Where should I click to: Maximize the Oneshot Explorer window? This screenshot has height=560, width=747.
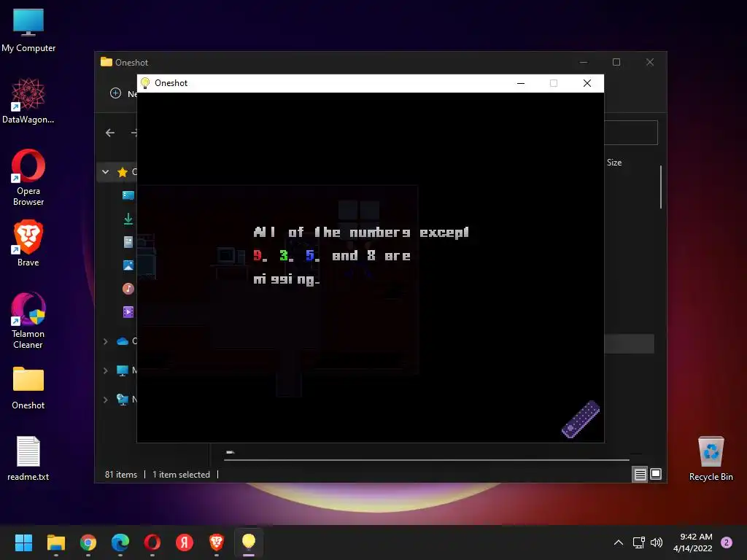coord(616,63)
